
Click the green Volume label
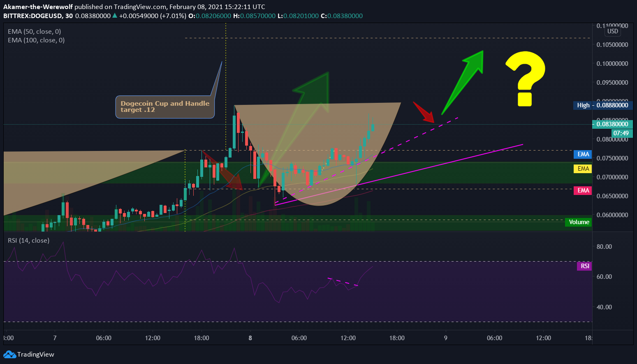(579, 222)
